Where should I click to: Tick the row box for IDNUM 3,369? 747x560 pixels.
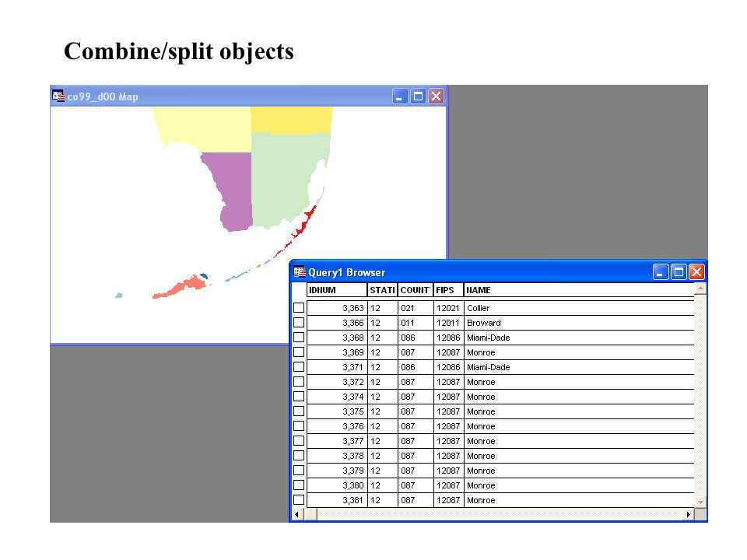[x=299, y=352]
